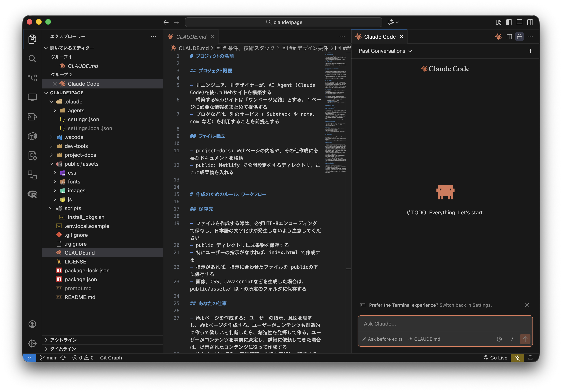Click Go Live in the status bar
Image resolution: width=562 pixels, height=392 pixels.
(x=496, y=357)
